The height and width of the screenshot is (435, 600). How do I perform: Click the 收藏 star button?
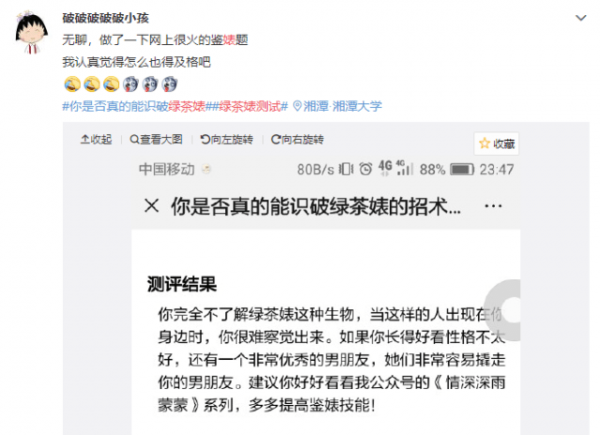(497, 144)
